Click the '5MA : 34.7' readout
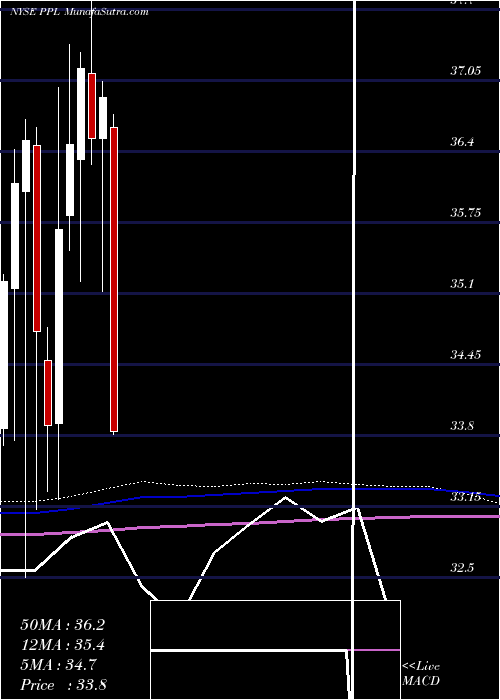The width and height of the screenshot is (500, 700). (58, 665)
